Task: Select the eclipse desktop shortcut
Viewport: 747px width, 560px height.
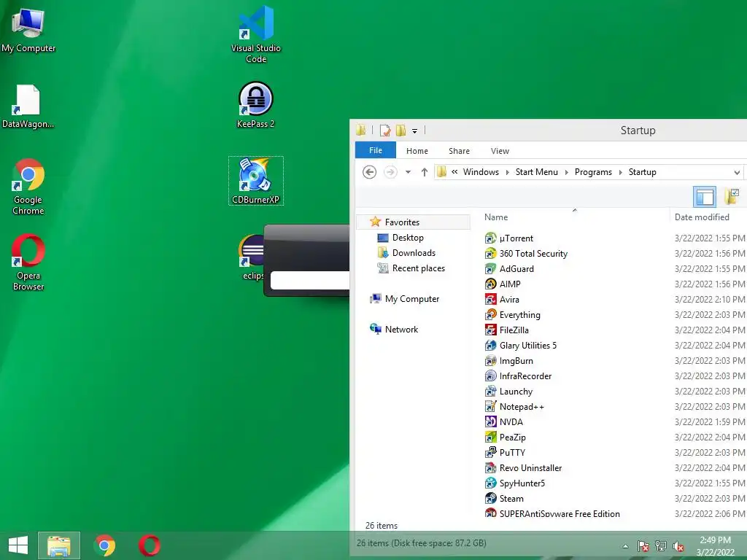Action: click(x=252, y=257)
